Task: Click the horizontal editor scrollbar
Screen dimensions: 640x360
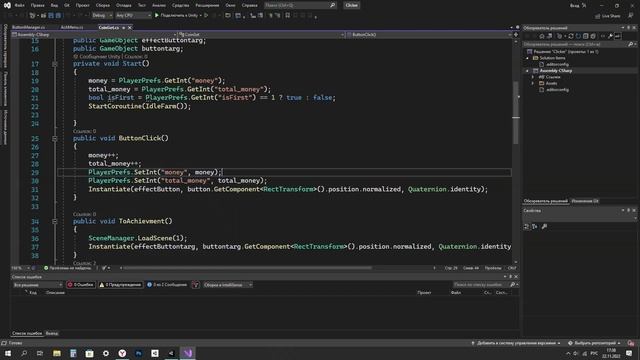Action: [x=247, y=268]
